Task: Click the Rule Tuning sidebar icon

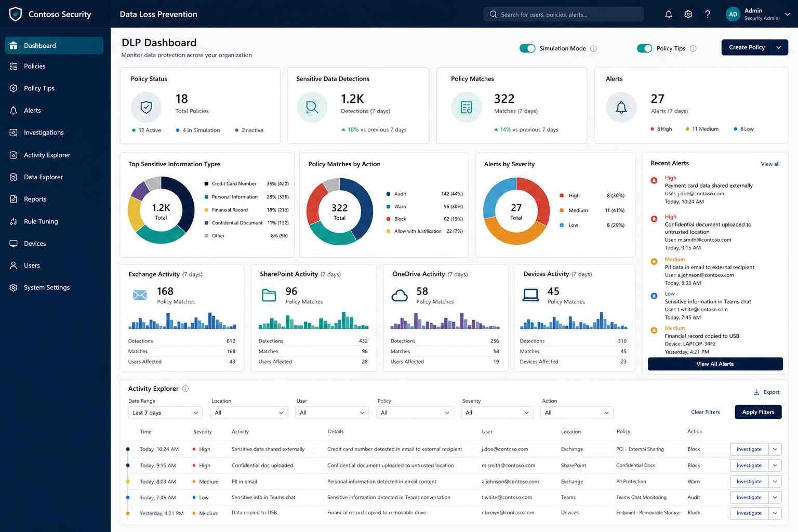Action: pos(14,221)
